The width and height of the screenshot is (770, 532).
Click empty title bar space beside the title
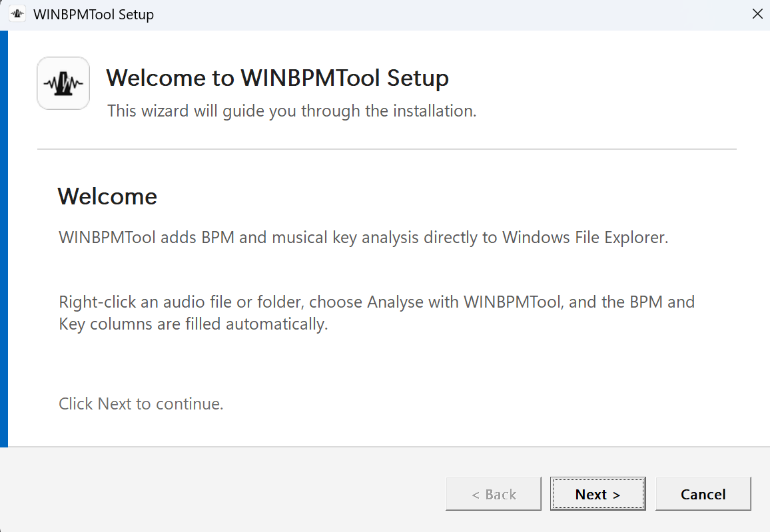[442, 14]
